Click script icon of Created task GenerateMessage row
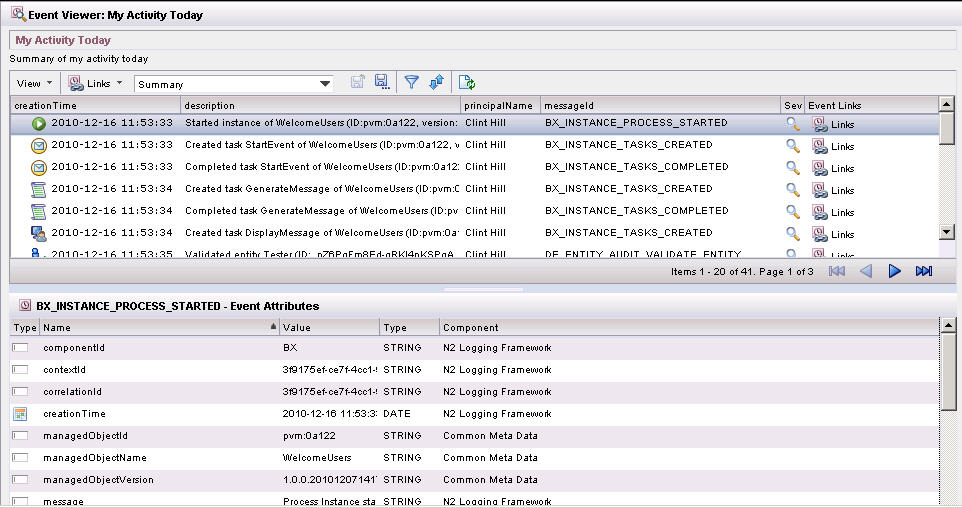The height and width of the screenshot is (508, 962). point(39,190)
